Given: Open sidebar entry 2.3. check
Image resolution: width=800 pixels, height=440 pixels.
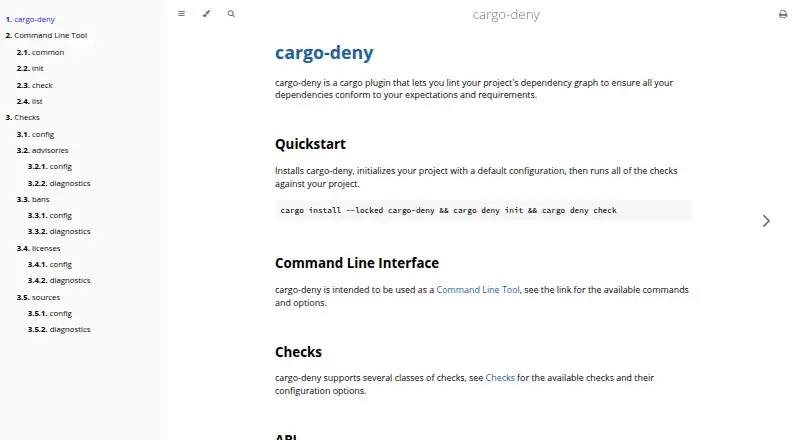Looking at the screenshot, I should click(35, 85).
